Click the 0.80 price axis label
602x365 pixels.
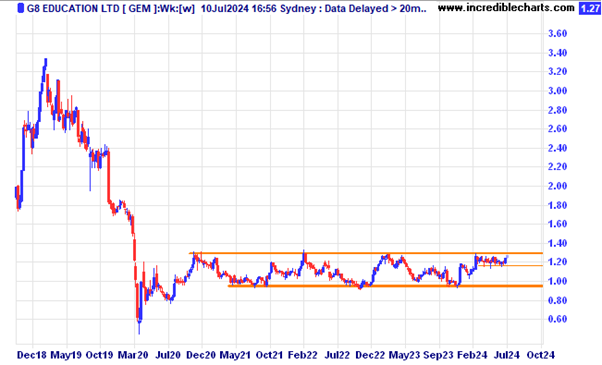[x=557, y=300]
